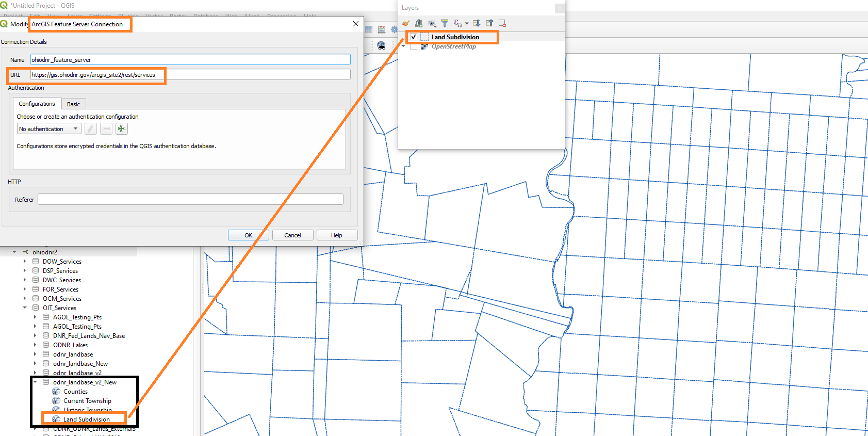Click Land Subdivision layer symbol swatch
This screenshot has height=436, width=868.
coord(424,37)
